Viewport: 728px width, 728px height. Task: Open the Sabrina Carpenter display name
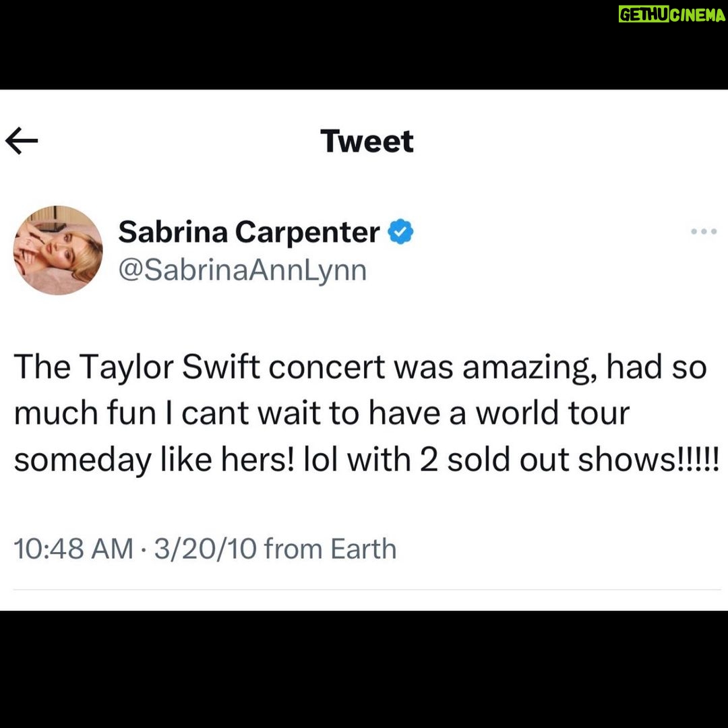click(249, 232)
